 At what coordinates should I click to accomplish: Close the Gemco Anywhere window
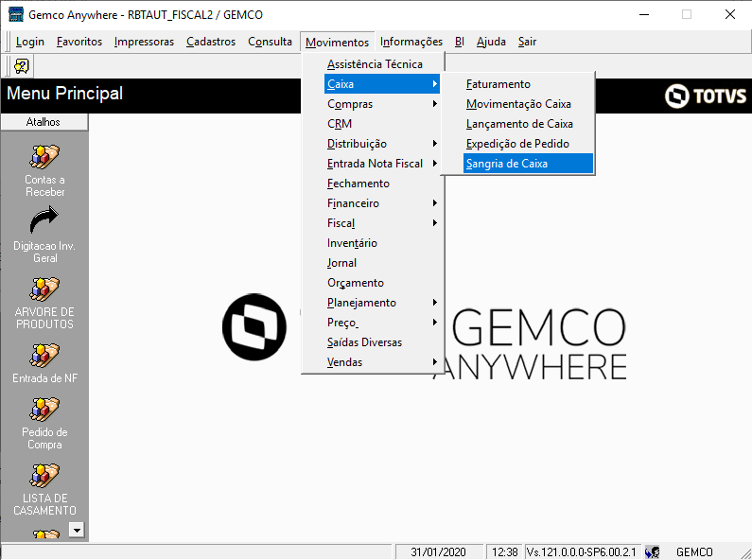coord(730,14)
